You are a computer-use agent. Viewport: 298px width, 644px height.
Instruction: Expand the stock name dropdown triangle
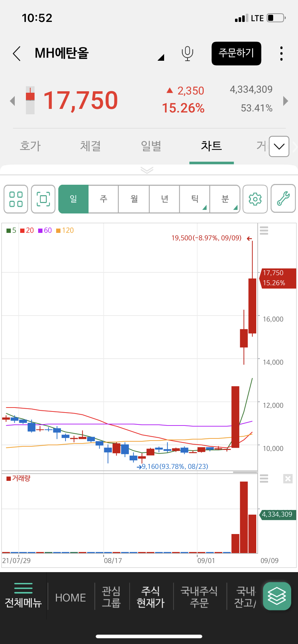161,57
